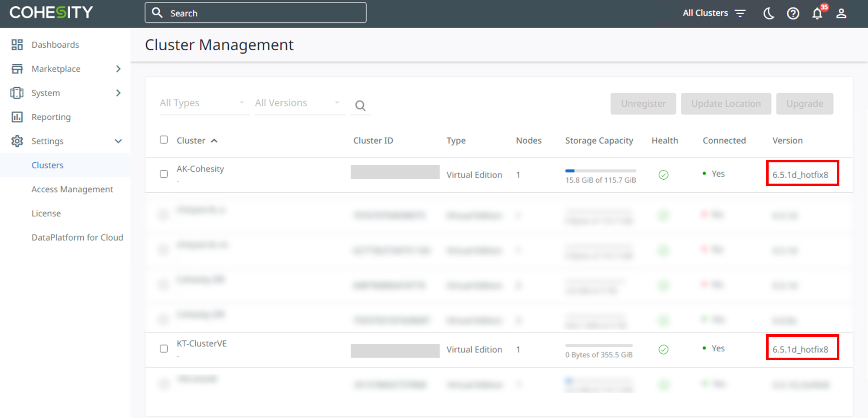
Task: Click the All Clusters filter icon
Action: tap(740, 13)
